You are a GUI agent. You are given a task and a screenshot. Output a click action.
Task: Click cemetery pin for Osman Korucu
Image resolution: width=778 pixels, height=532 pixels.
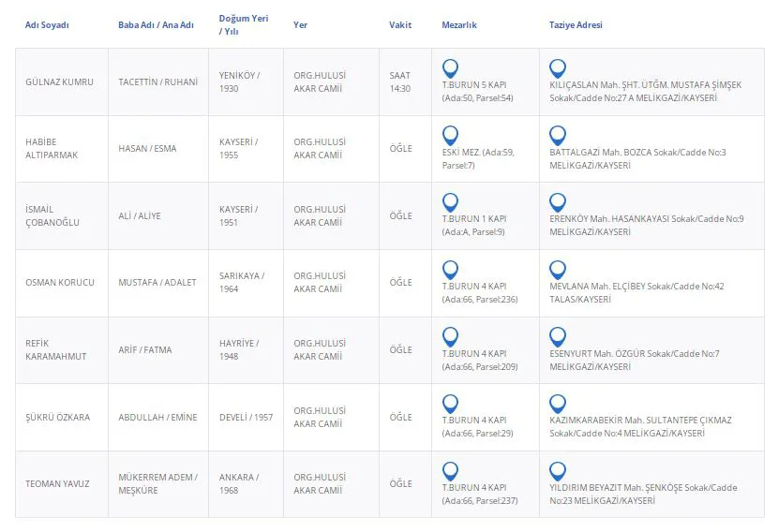450,269
